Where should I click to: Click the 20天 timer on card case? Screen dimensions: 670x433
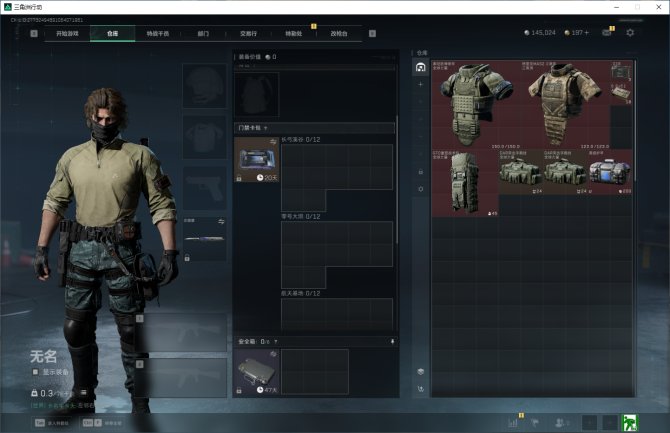coord(267,178)
